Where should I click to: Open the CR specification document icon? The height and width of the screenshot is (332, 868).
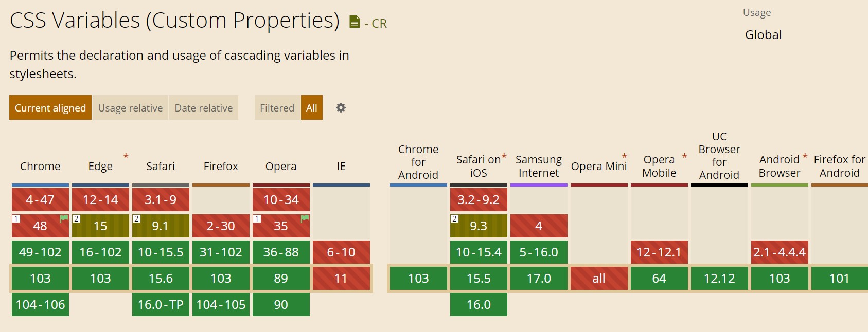[x=354, y=22]
